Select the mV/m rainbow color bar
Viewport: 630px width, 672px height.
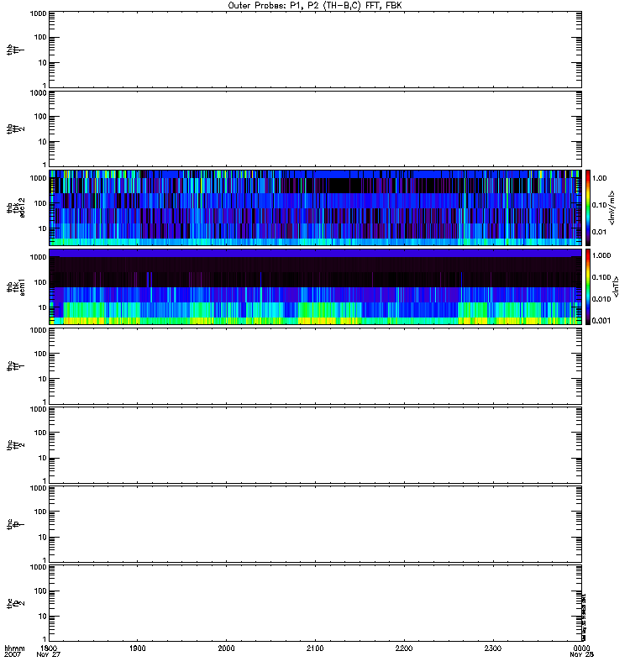point(589,207)
